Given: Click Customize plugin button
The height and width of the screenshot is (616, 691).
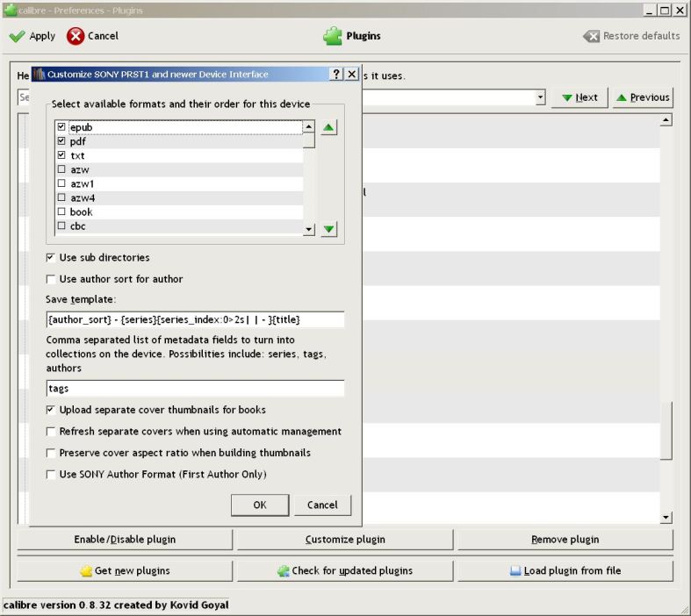Looking at the screenshot, I should 345,540.
